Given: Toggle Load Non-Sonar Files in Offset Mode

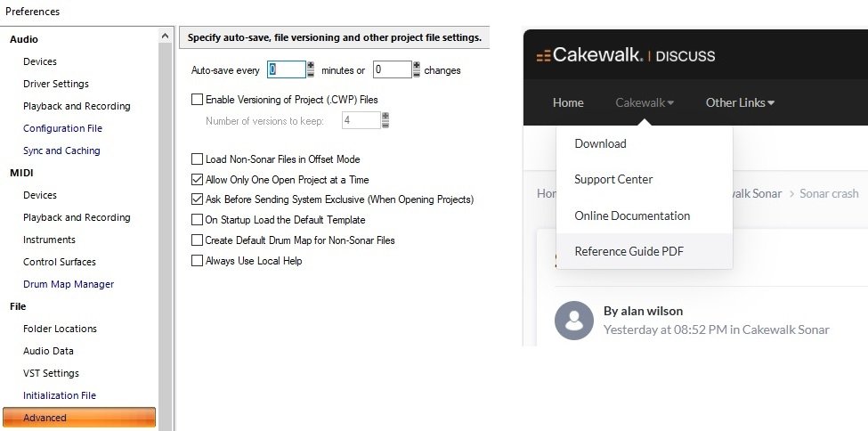Looking at the screenshot, I should (197, 159).
